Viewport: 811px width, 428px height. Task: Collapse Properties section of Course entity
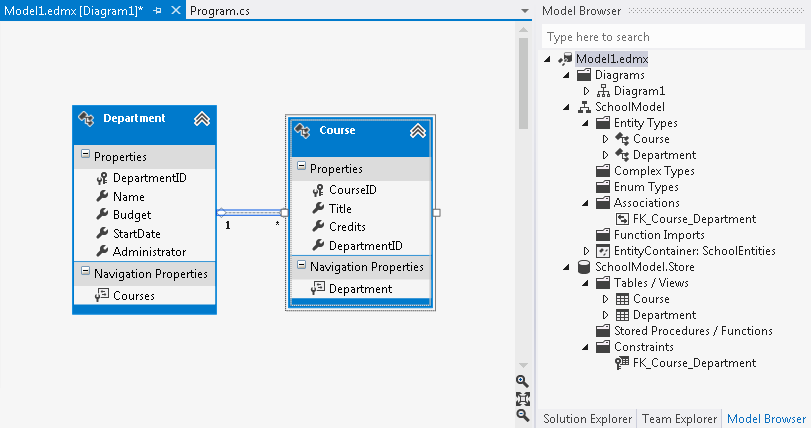click(x=302, y=166)
